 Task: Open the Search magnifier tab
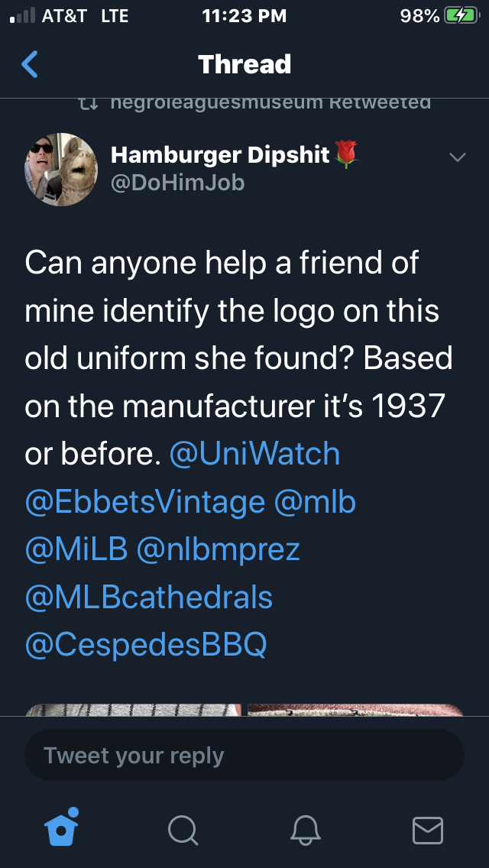click(x=183, y=830)
